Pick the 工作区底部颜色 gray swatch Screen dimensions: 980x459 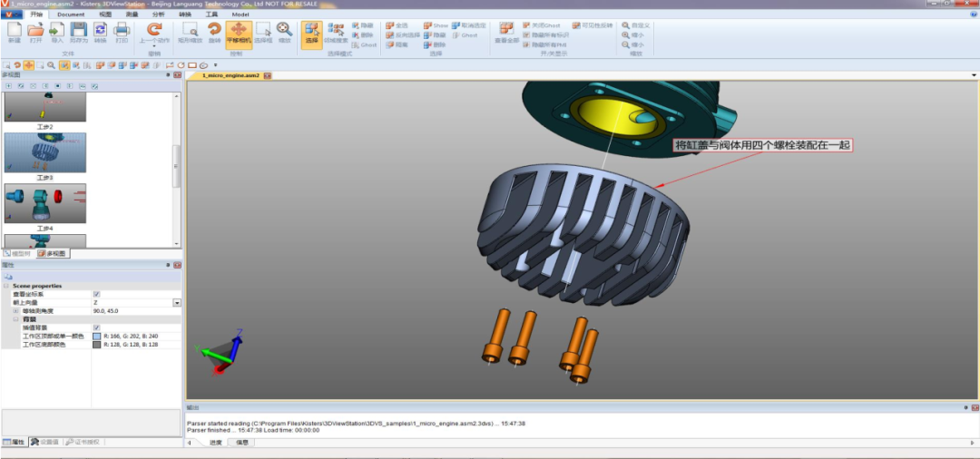(97, 344)
